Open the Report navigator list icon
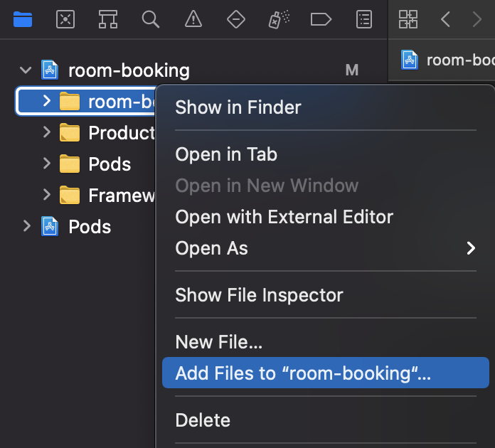Viewport: 495px width, 448px height. tap(364, 19)
